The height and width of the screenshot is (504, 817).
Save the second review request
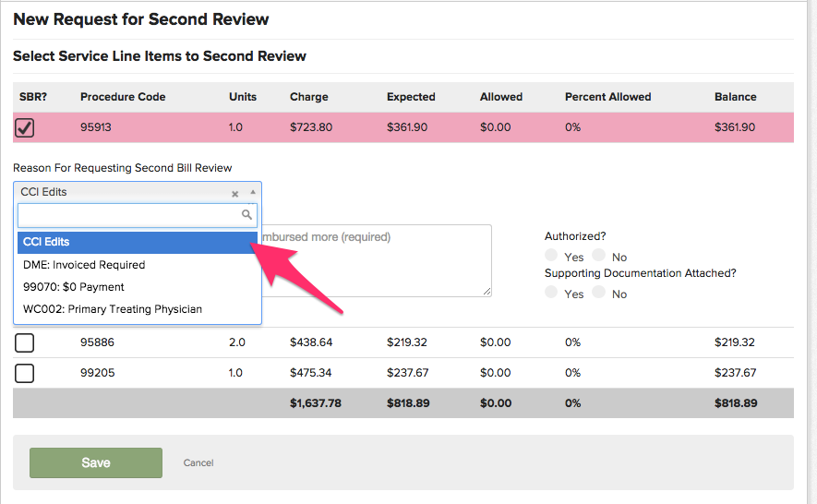96,462
